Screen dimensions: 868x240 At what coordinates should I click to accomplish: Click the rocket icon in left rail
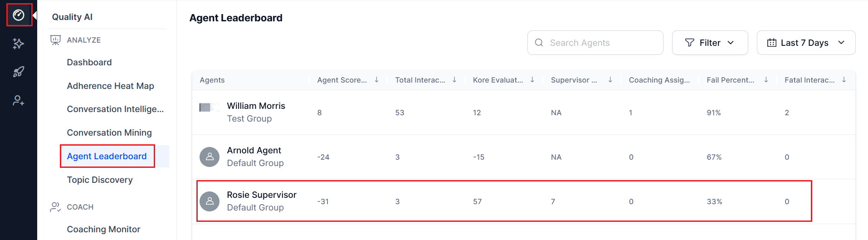(x=19, y=72)
